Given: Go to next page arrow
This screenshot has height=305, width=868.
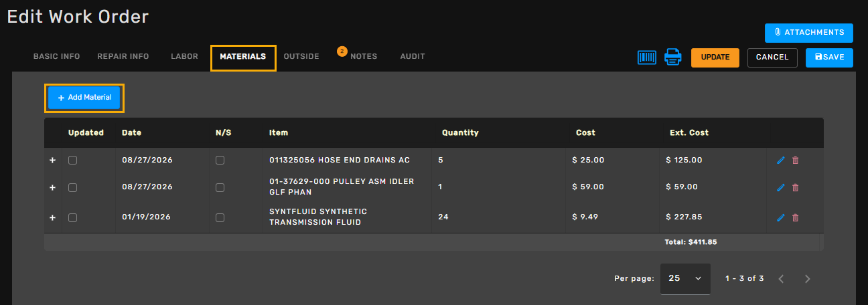Looking at the screenshot, I should [x=808, y=278].
